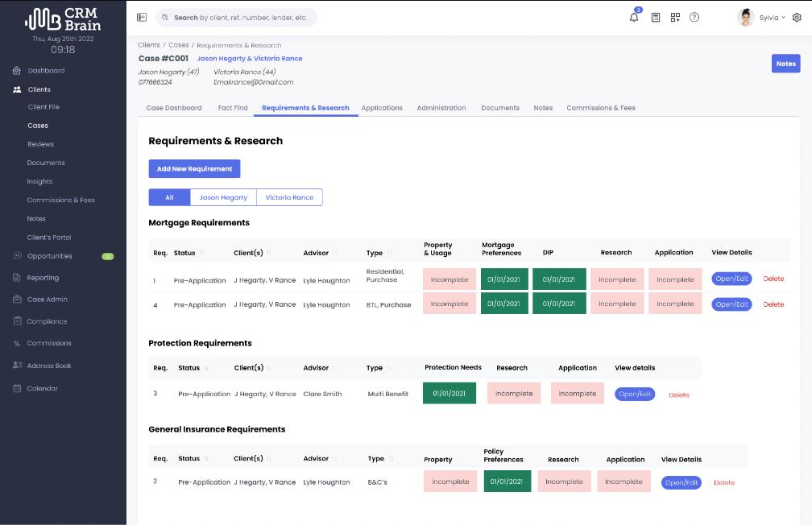Image resolution: width=812 pixels, height=525 pixels.
Task: Switch to the Case Dashboard tab
Action: pos(173,108)
